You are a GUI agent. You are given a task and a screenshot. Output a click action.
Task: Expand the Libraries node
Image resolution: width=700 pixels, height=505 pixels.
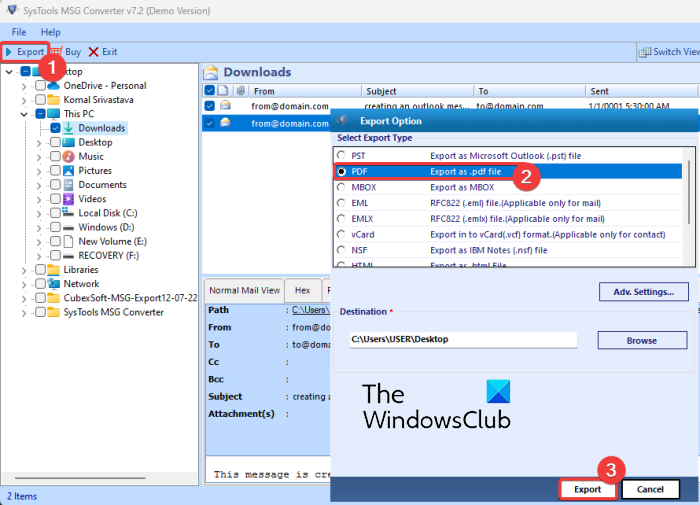(x=24, y=271)
